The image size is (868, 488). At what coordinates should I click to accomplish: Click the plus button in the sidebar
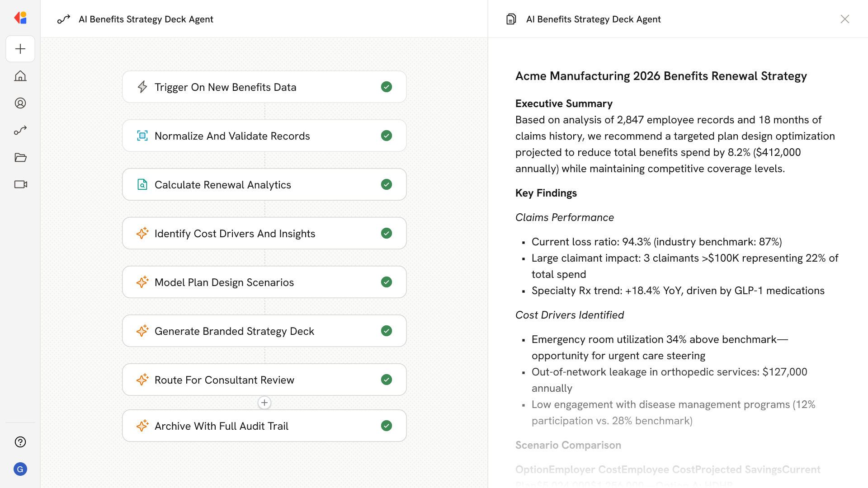(x=20, y=49)
